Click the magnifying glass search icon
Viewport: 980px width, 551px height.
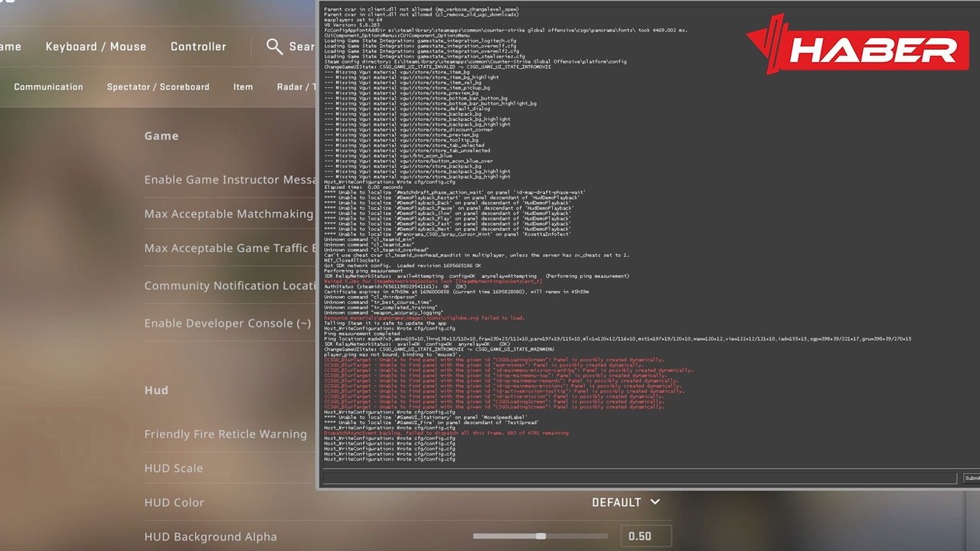click(274, 47)
